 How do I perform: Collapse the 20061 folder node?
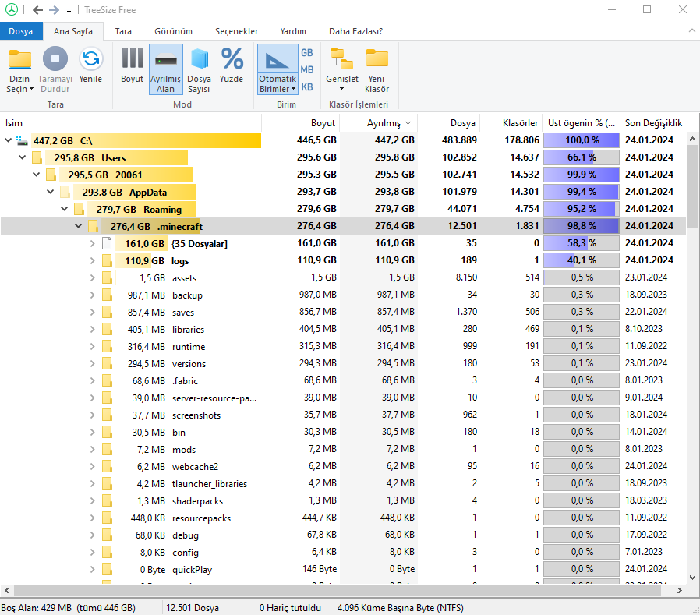pyautogui.click(x=36, y=174)
